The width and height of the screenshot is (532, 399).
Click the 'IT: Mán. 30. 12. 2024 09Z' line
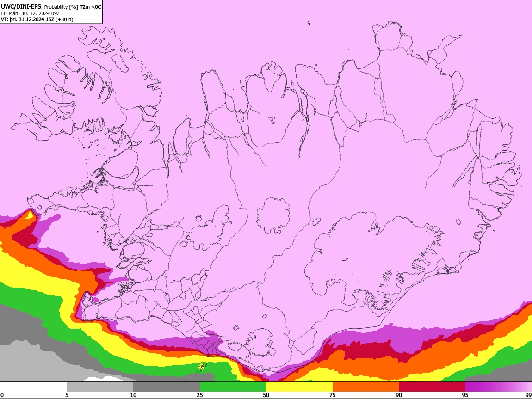31,13
